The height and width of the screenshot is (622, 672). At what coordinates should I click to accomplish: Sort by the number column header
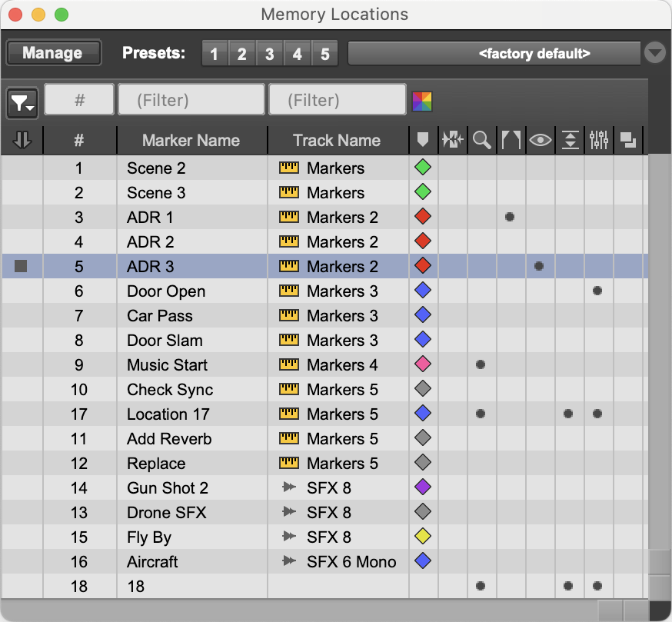coord(79,140)
